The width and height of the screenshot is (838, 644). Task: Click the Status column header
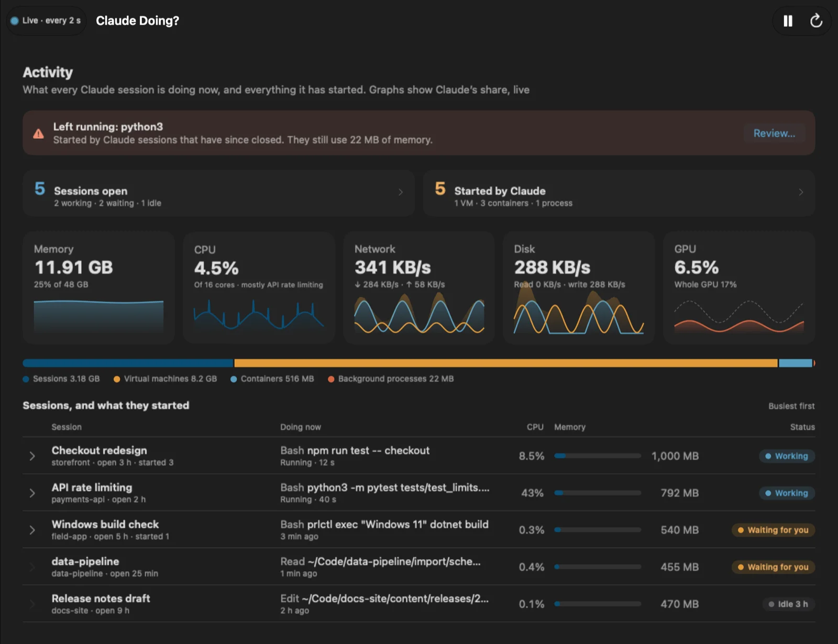point(802,427)
